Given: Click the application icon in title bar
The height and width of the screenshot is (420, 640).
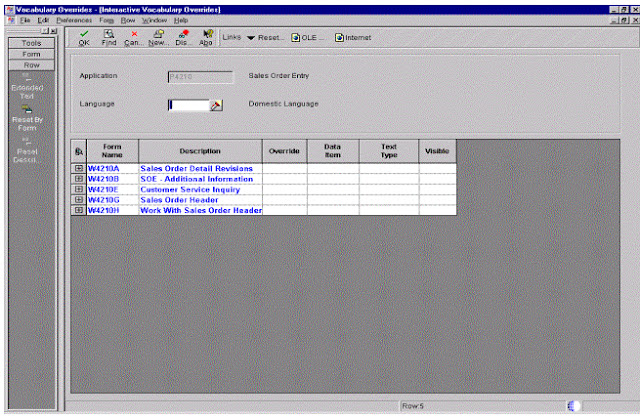Looking at the screenshot, I should point(10,10).
